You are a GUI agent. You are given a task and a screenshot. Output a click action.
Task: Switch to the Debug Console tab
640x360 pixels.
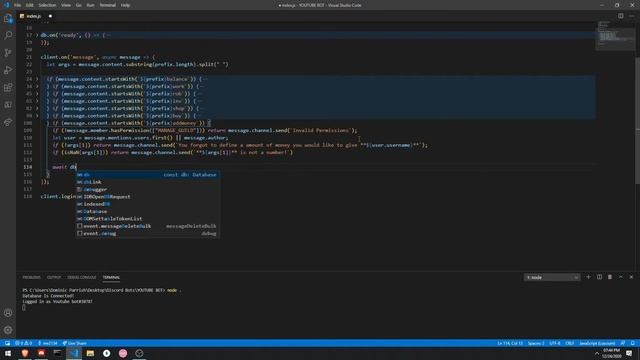pyautogui.click(x=82, y=278)
